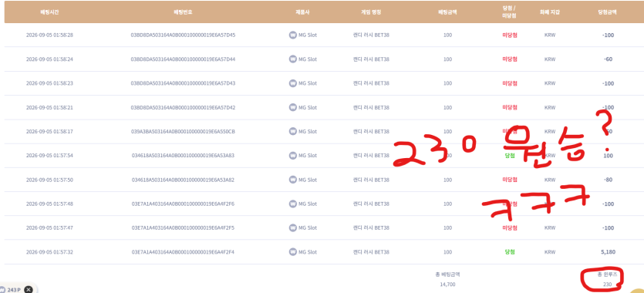Click the bet time 2026-09-05 01:57:48
The height and width of the screenshot is (293, 644).
(49, 204)
